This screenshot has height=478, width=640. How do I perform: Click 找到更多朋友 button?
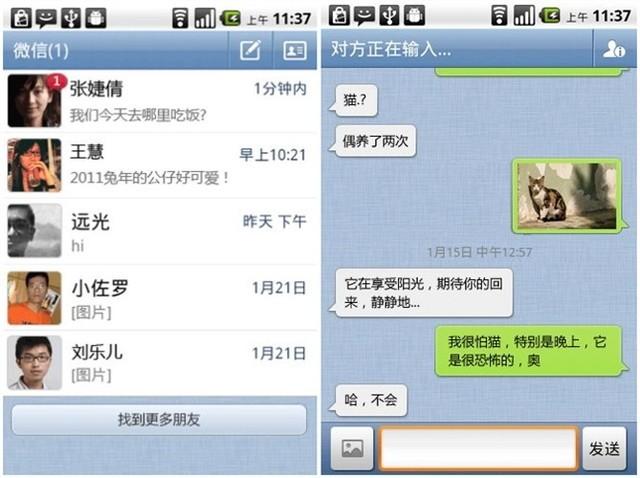tap(159, 420)
